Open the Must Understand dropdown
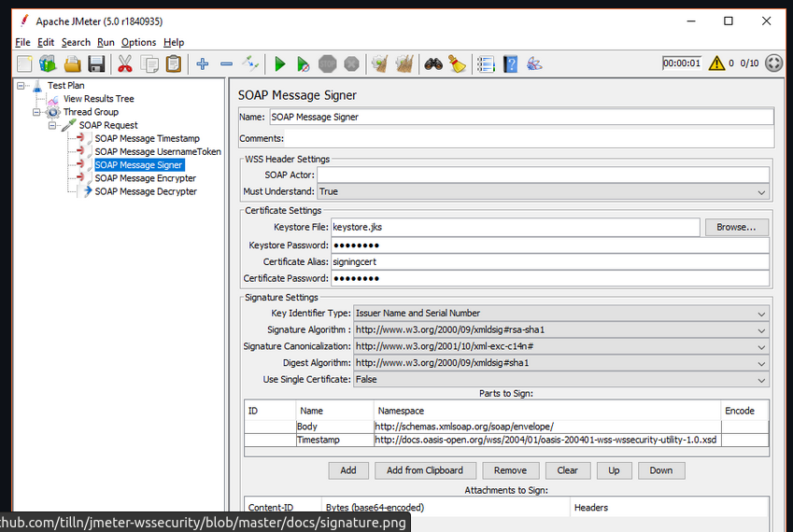The width and height of the screenshot is (793, 532). [x=544, y=192]
